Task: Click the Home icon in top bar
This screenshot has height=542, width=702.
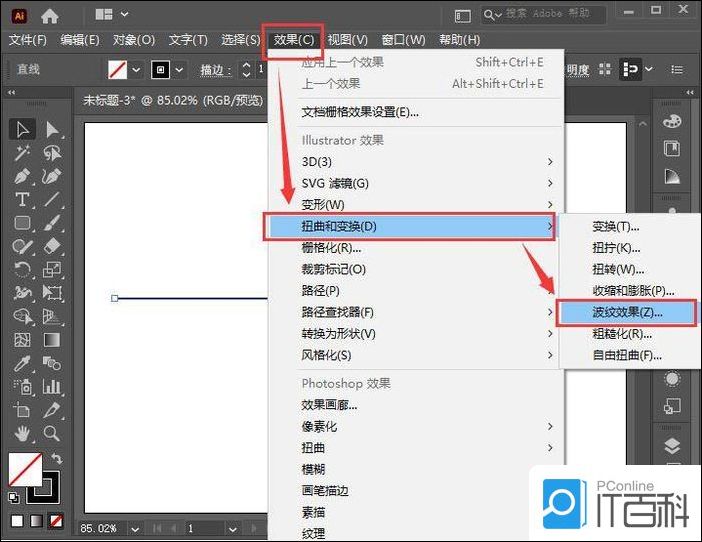Action: pos(50,15)
